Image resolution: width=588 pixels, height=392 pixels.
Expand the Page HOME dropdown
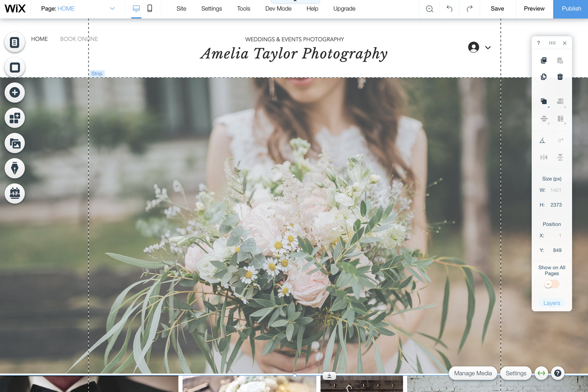coord(112,9)
